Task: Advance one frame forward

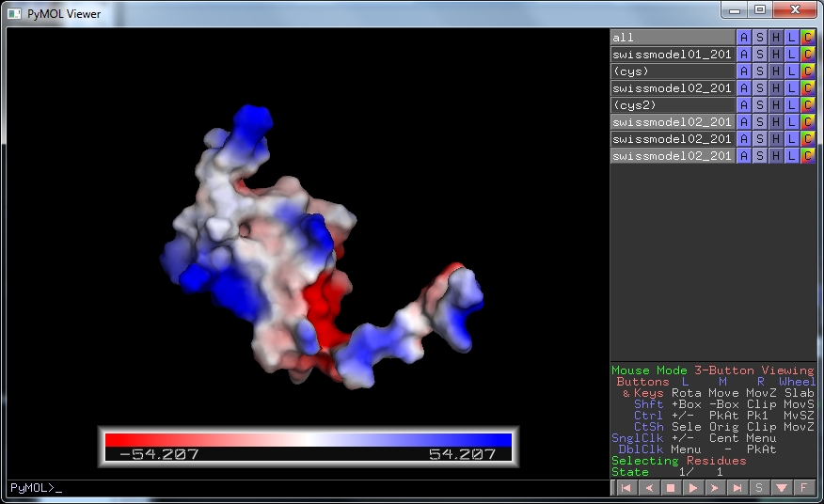Action: [715, 488]
